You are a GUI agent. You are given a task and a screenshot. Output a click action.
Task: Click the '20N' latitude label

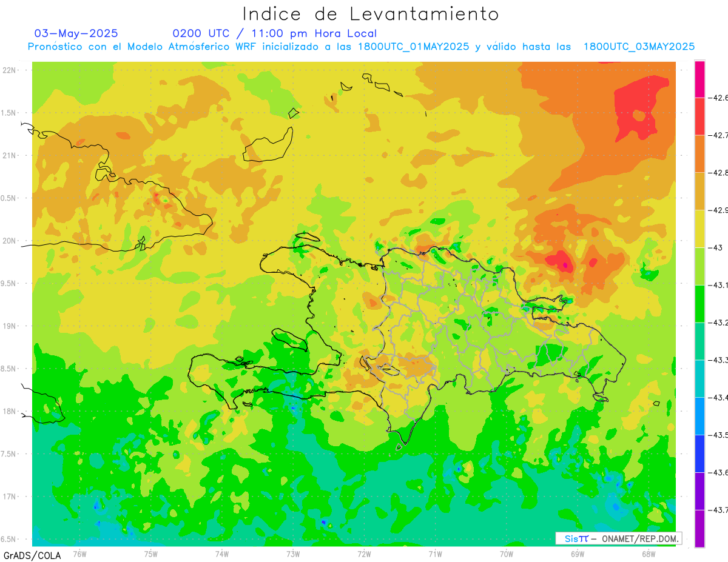[10, 241]
